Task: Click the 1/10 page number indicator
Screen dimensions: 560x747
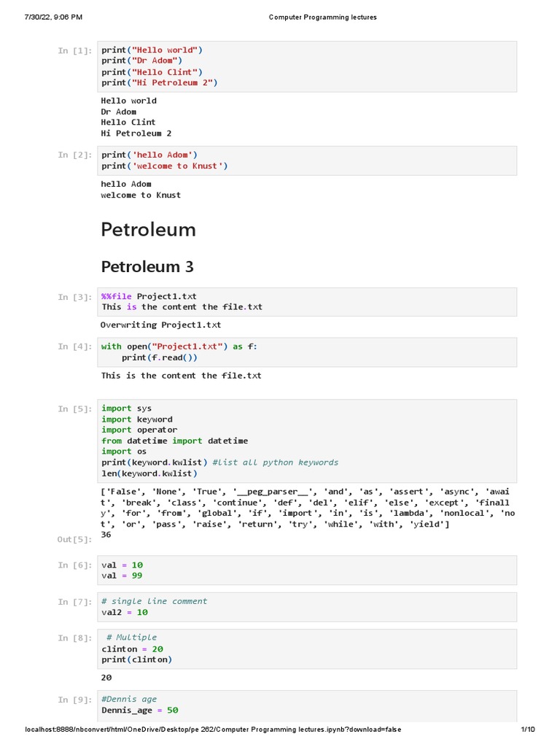Action: coord(528,729)
